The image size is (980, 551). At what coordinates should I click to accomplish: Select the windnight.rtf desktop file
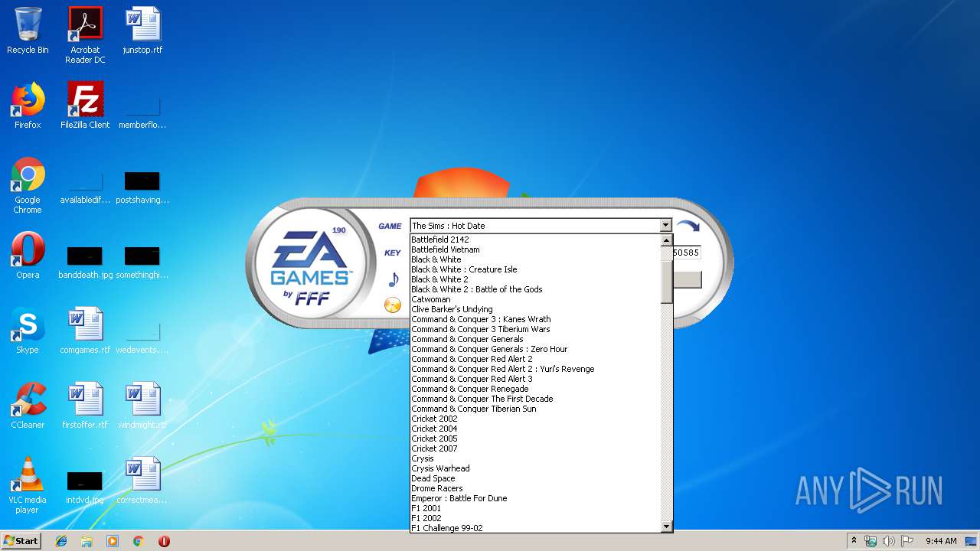click(x=142, y=406)
